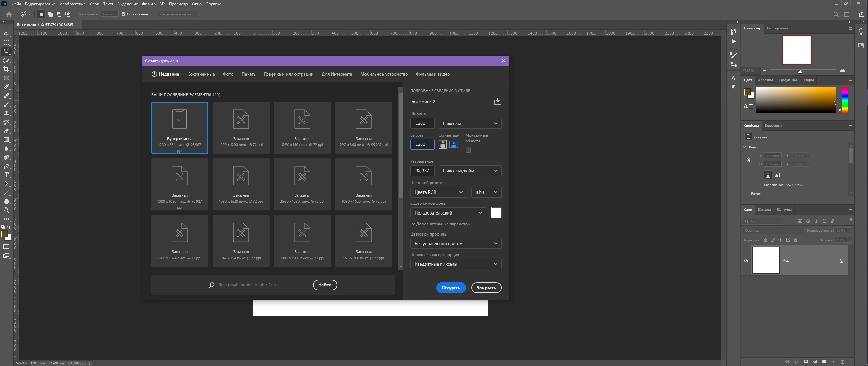
Task: Select the Hand tool
Action: (6, 201)
